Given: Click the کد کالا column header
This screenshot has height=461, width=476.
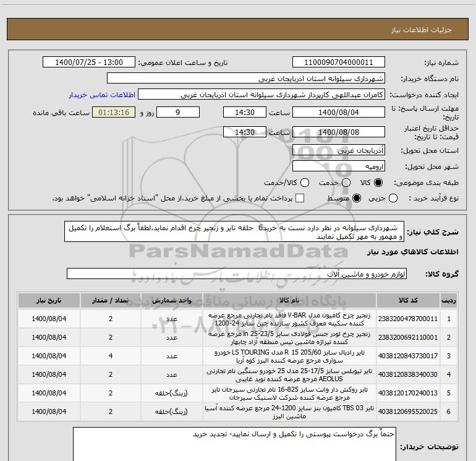Looking at the screenshot, I should 408,300.
